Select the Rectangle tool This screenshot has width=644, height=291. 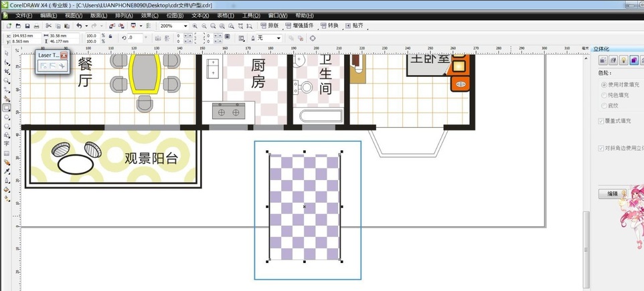[7, 108]
